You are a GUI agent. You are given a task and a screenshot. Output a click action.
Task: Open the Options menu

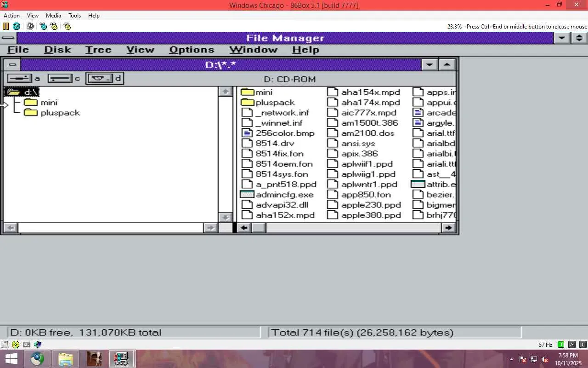(x=192, y=50)
